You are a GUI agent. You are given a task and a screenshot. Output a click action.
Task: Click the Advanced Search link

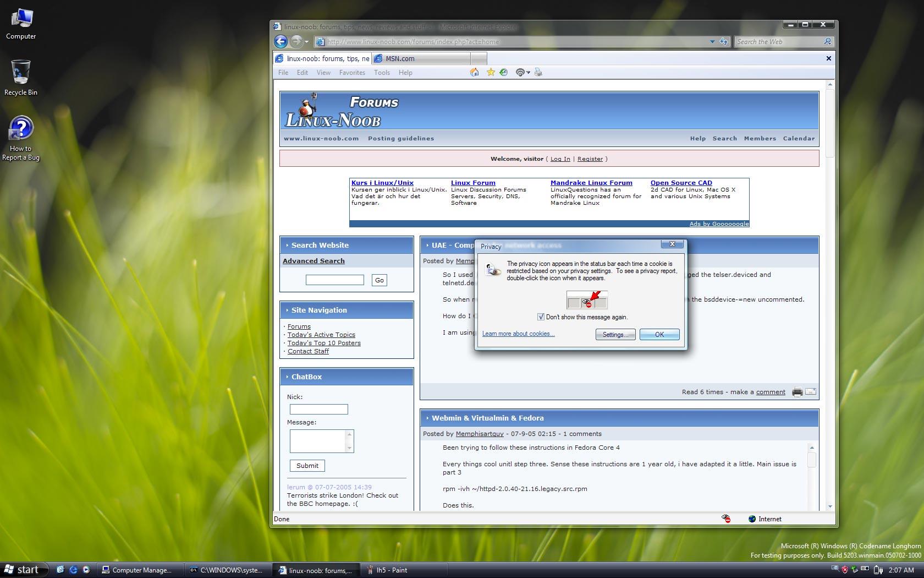[313, 261]
